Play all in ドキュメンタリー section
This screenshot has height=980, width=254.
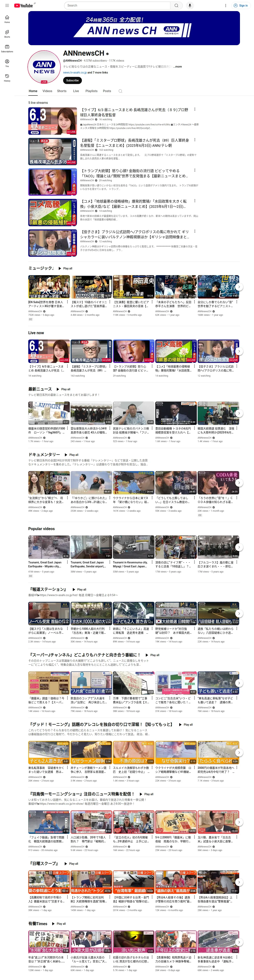71,455
